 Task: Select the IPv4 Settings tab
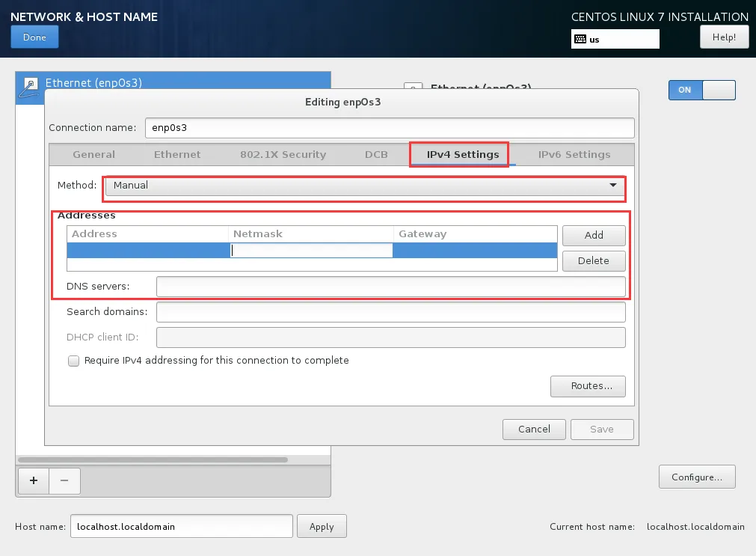click(x=462, y=154)
